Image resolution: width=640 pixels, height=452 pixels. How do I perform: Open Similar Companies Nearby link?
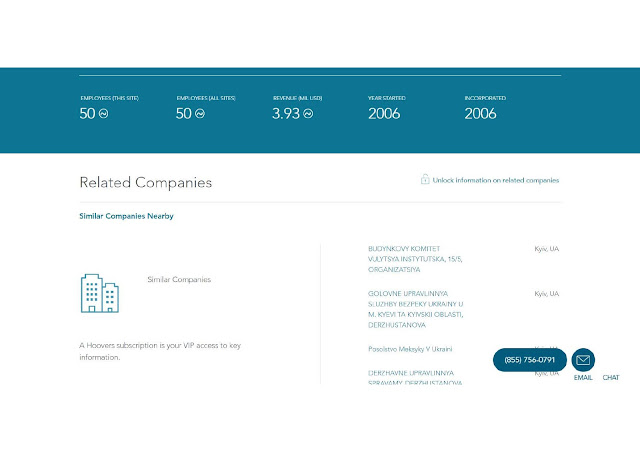[127, 216]
